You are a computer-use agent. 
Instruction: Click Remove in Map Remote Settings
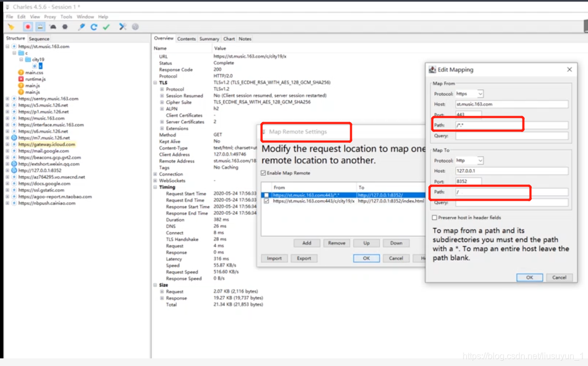[x=337, y=243]
